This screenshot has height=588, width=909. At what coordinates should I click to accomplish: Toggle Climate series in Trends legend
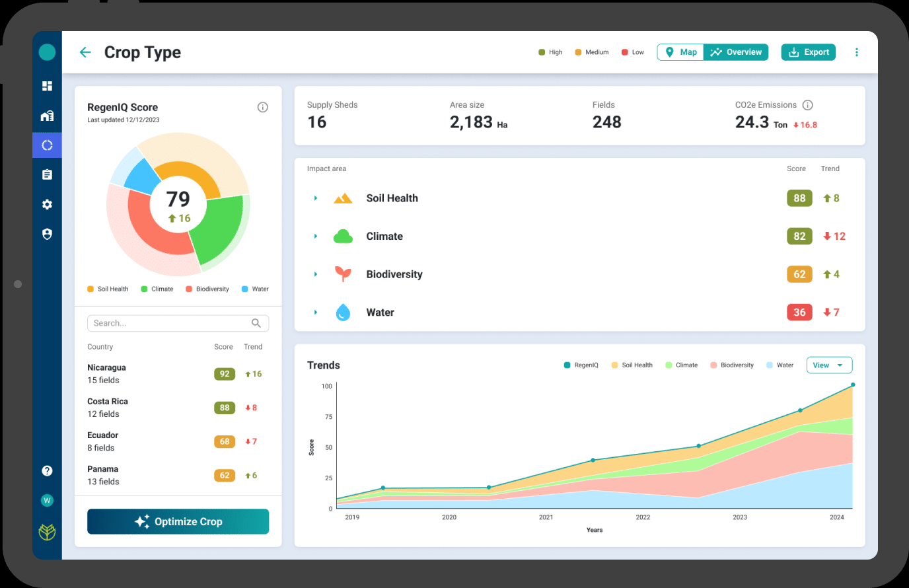[681, 365]
